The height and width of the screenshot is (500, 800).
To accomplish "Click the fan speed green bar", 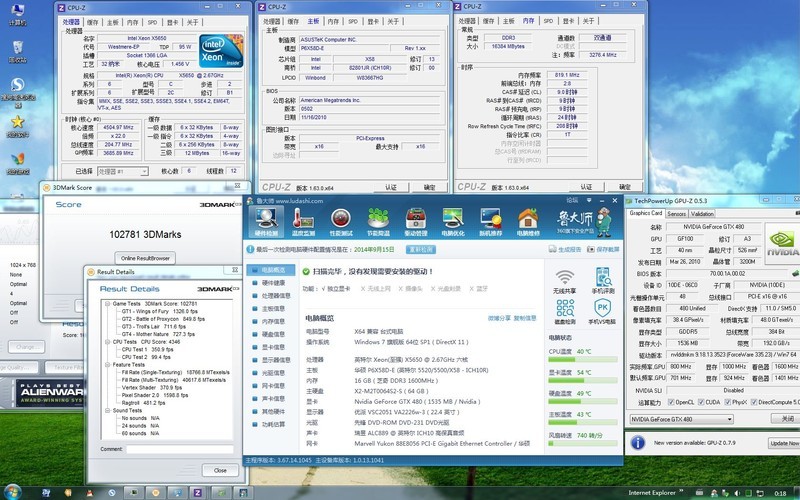I will 583,444.
